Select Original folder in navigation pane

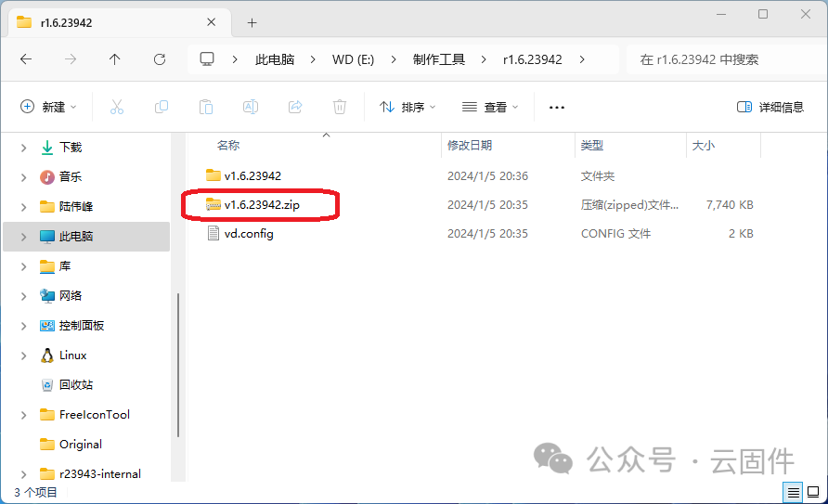[80, 445]
